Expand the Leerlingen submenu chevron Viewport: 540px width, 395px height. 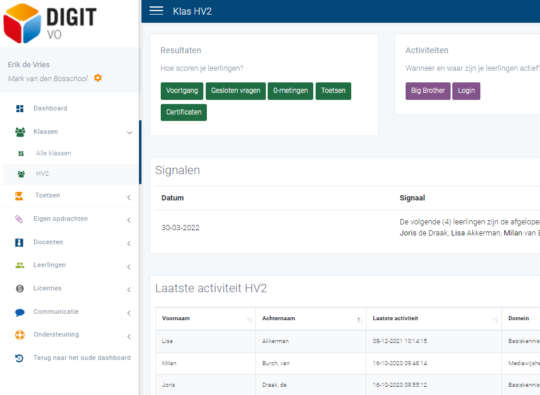(129, 267)
